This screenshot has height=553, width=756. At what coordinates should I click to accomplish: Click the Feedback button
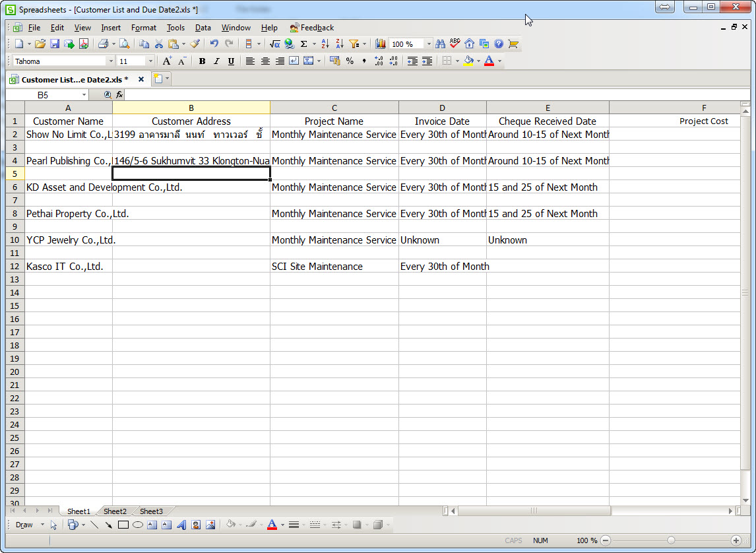click(311, 28)
